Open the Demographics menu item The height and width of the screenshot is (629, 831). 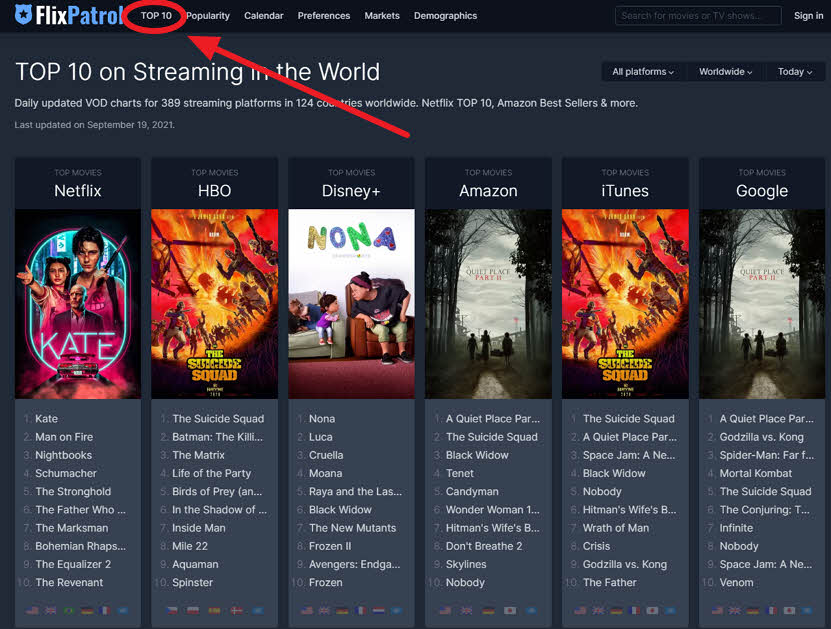point(445,16)
